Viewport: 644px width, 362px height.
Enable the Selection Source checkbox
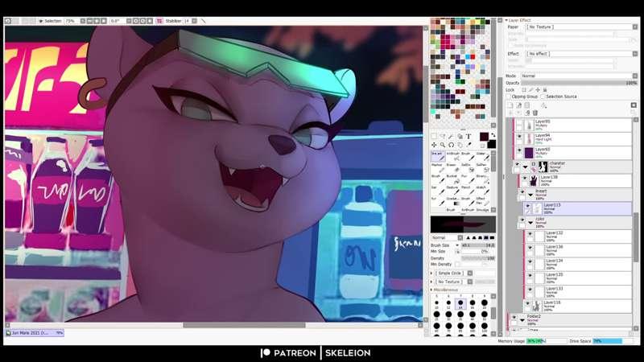543,97
